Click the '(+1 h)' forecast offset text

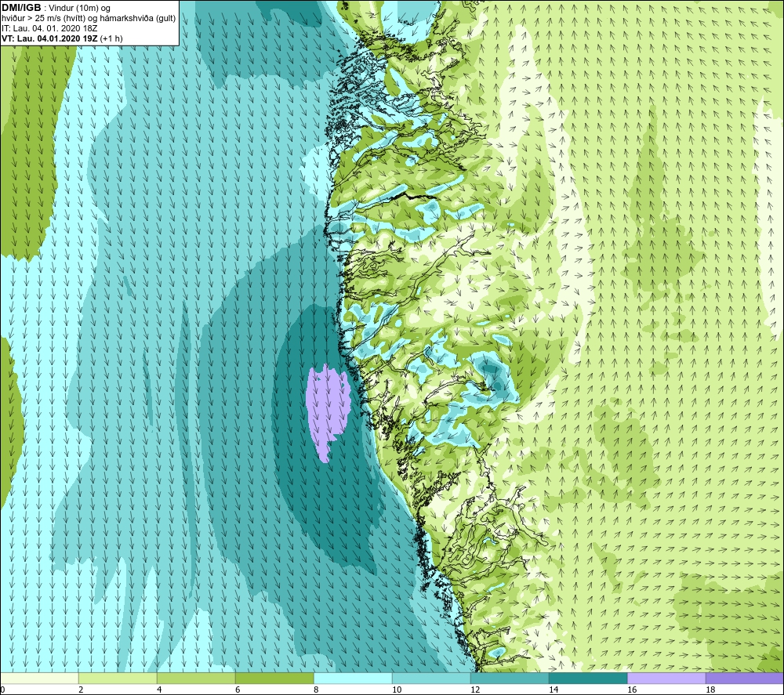(x=111, y=38)
